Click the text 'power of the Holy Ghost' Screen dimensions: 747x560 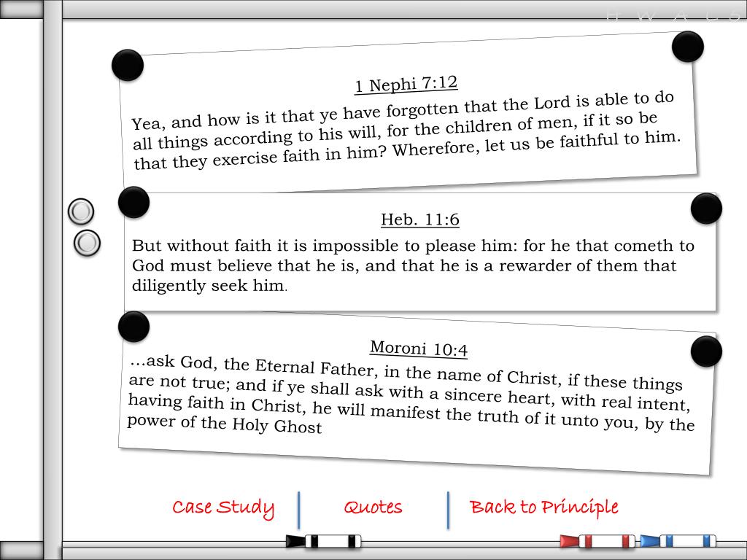pyautogui.click(x=225, y=424)
